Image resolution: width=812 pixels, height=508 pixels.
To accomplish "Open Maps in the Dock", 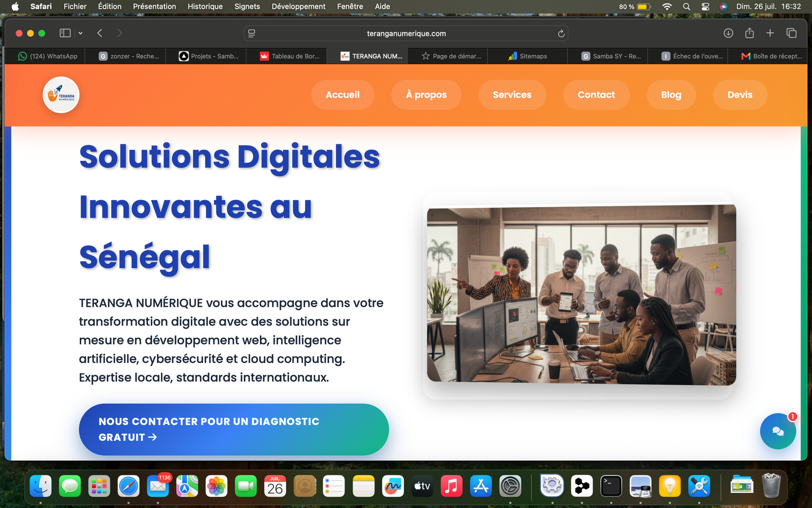I will pyautogui.click(x=187, y=487).
